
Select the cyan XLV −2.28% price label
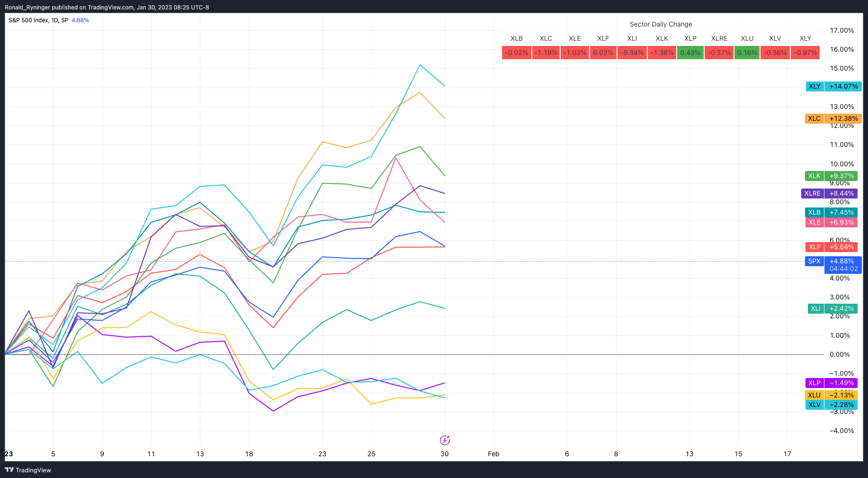coord(831,405)
